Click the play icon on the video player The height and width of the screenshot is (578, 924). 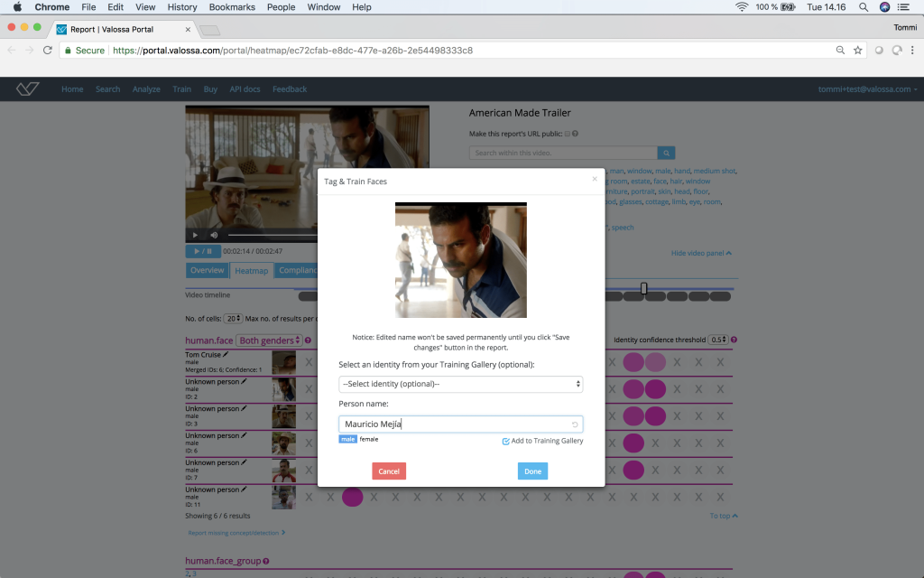tap(195, 235)
